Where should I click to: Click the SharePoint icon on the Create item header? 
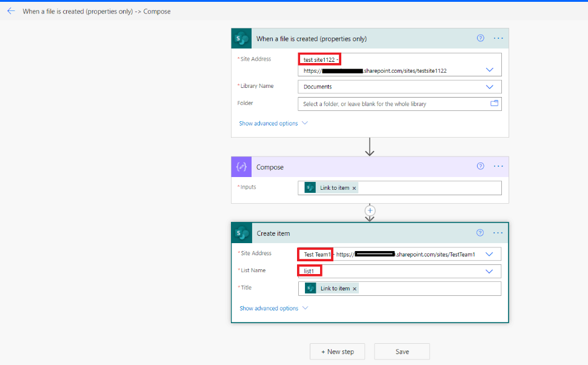tap(241, 233)
